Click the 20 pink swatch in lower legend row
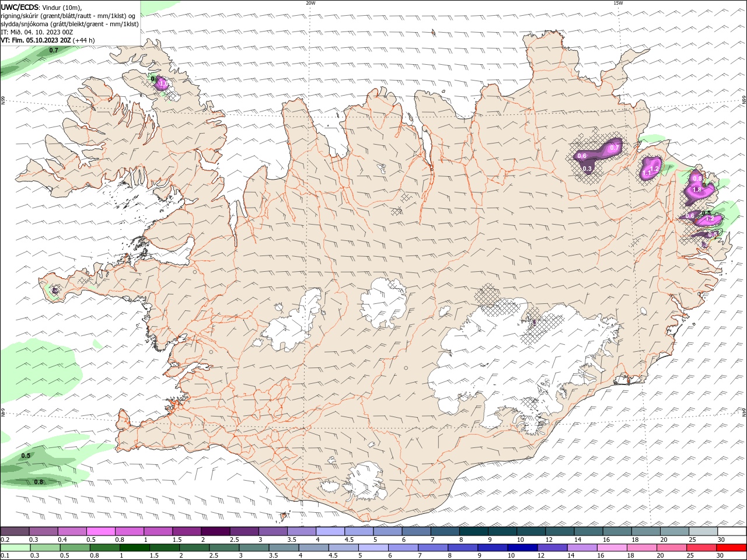Viewport: 747px width, 560px height. pyautogui.click(x=672, y=548)
